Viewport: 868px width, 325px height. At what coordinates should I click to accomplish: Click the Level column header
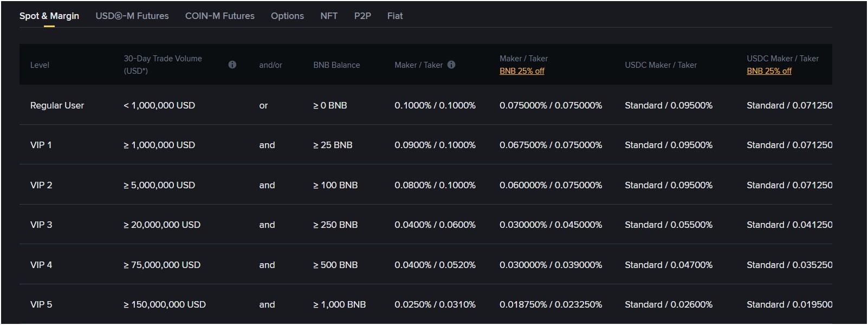pyautogui.click(x=40, y=65)
